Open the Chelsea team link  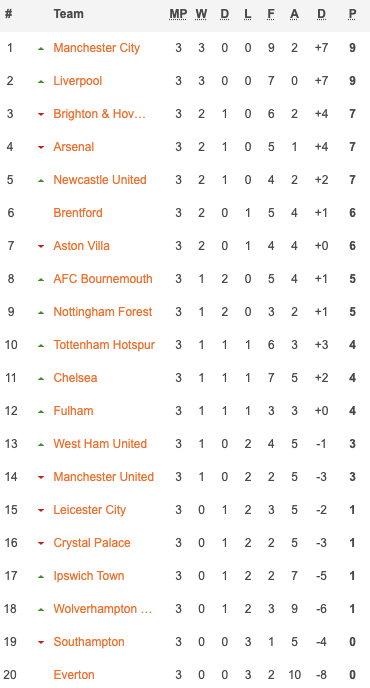pyautogui.click(x=75, y=378)
